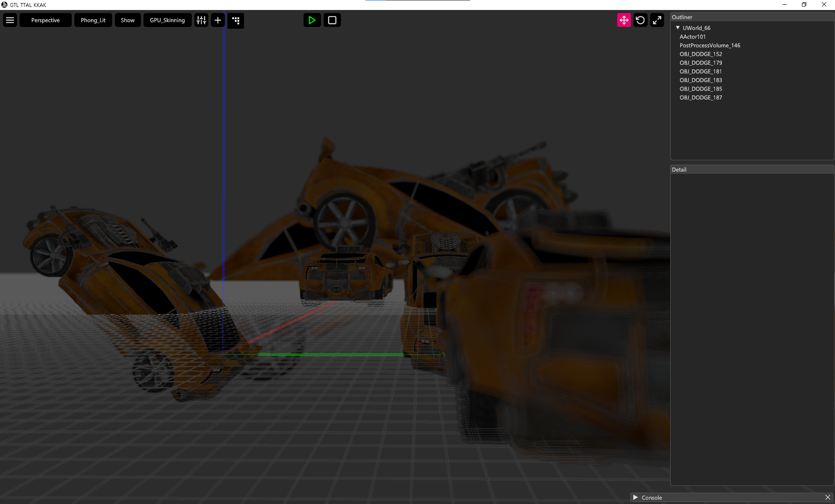
Task: Click the plus icon to add an object
Action: point(217,20)
